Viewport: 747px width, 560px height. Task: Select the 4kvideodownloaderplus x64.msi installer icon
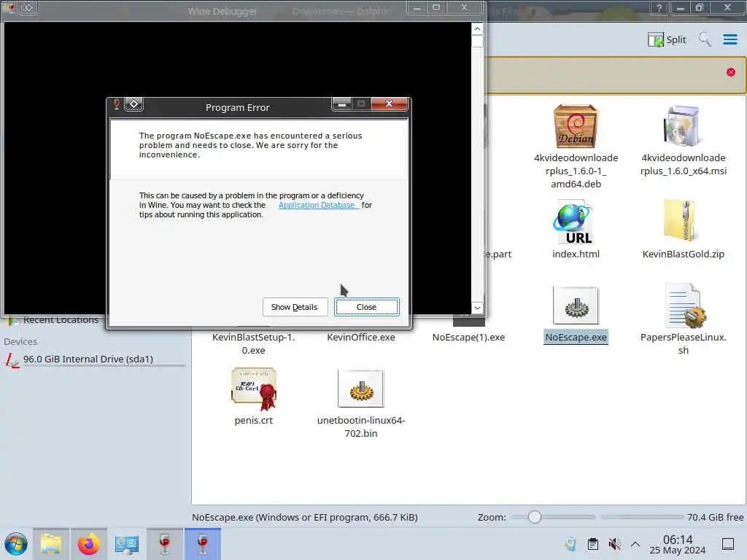tap(683, 127)
